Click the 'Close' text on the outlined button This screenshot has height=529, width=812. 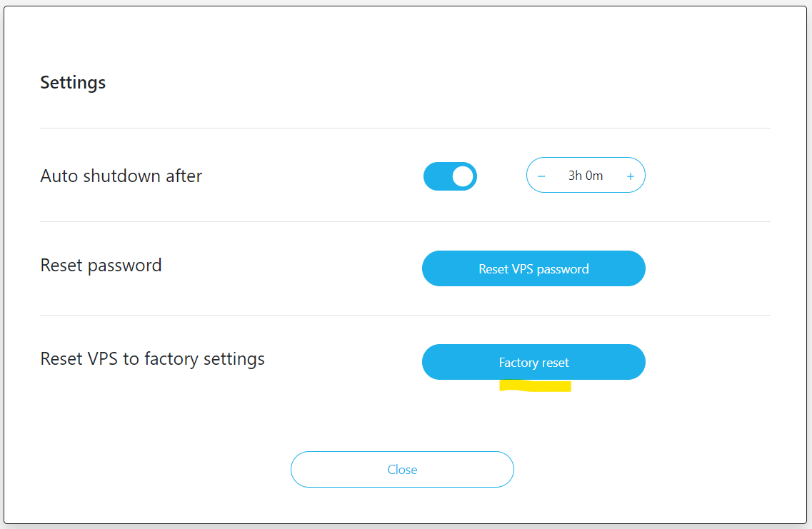tap(402, 470)
